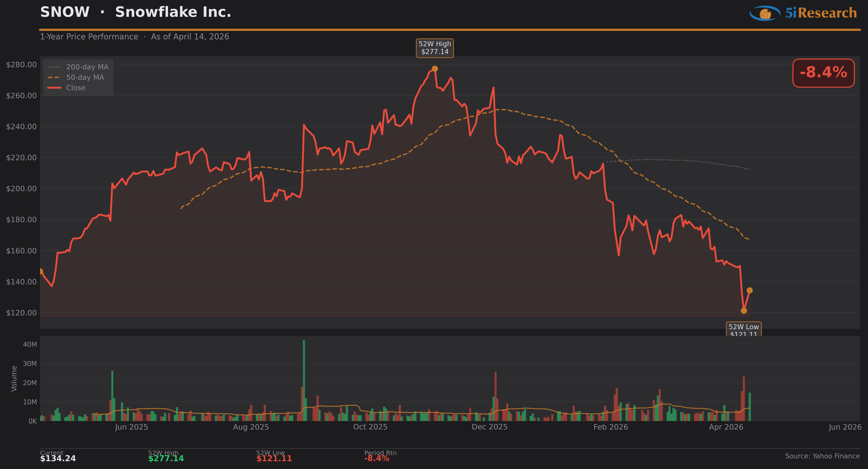Viewport: 868px width, 469px height.
Task: Click the 52W Low marker dot on the price line
Action: [x=744, y=311]
